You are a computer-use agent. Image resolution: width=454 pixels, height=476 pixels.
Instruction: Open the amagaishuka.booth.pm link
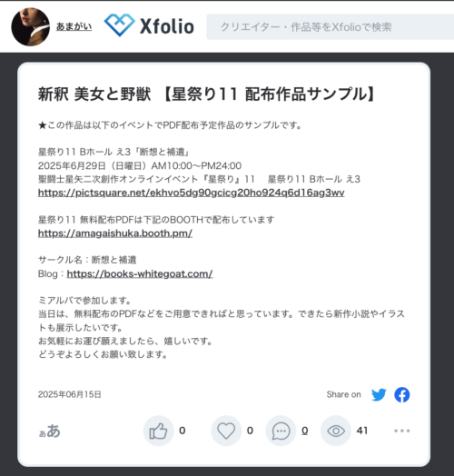pyautogui.click(x=115, y=233)
